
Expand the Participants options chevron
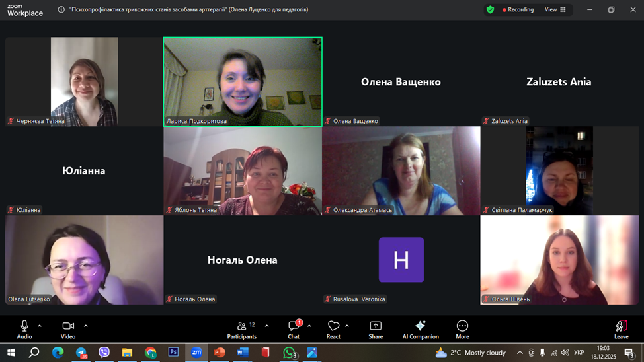coord(266,326)
